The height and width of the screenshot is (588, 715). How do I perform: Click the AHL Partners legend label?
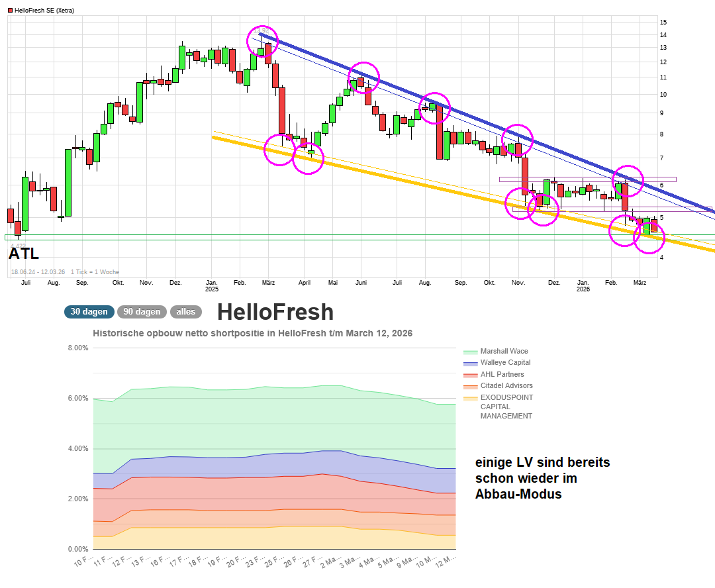click(x=502, y=374)
